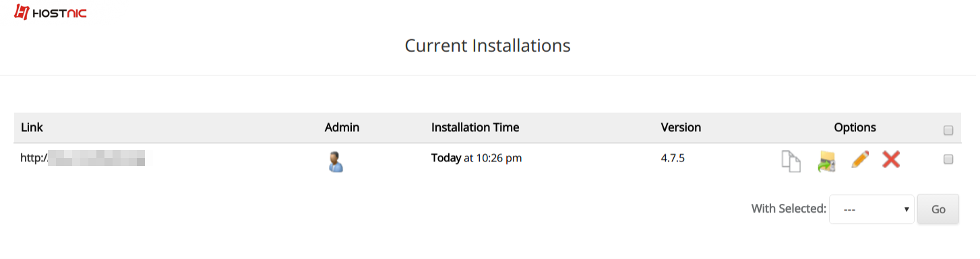980x259 pixels.
Task: Click the Link column header
Action: coord(32,127)
